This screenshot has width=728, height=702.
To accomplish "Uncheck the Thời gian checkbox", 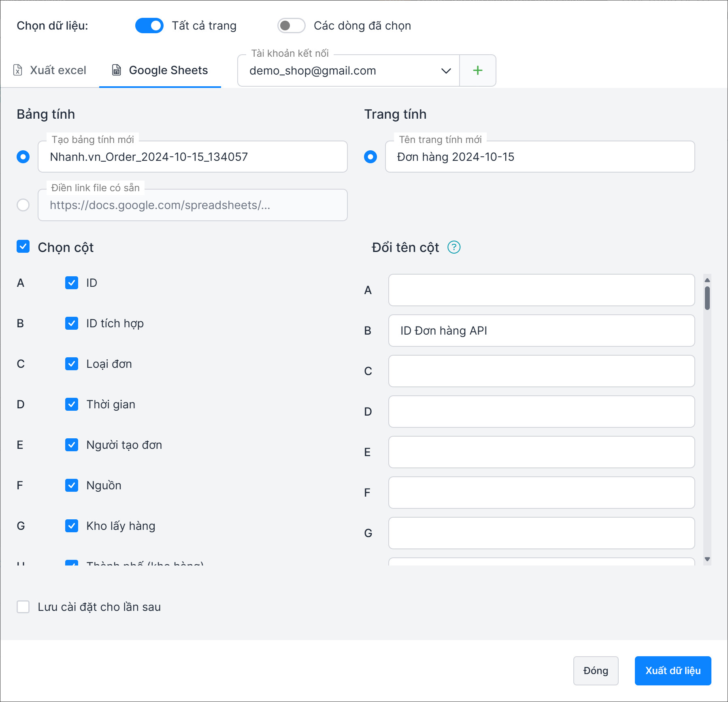I will (72, 404).
